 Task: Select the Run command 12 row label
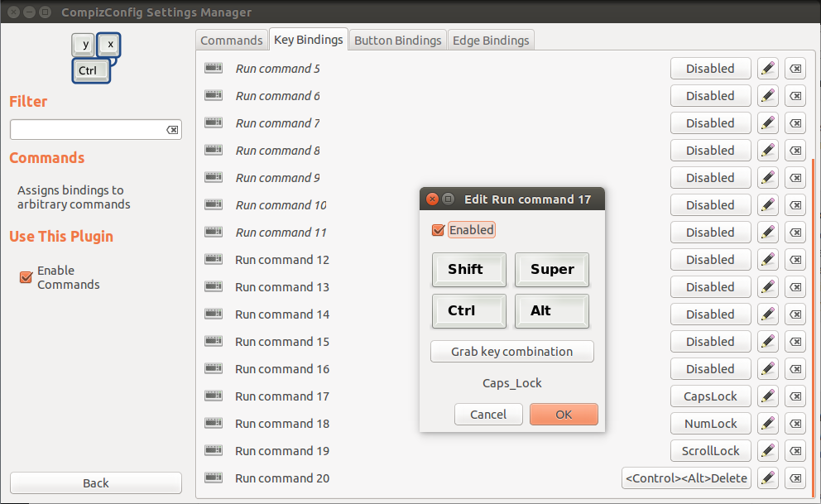click(282, 260)
